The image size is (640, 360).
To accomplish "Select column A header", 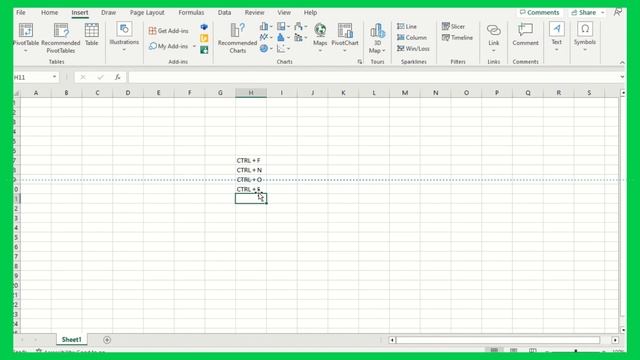I will pos(36,93).
